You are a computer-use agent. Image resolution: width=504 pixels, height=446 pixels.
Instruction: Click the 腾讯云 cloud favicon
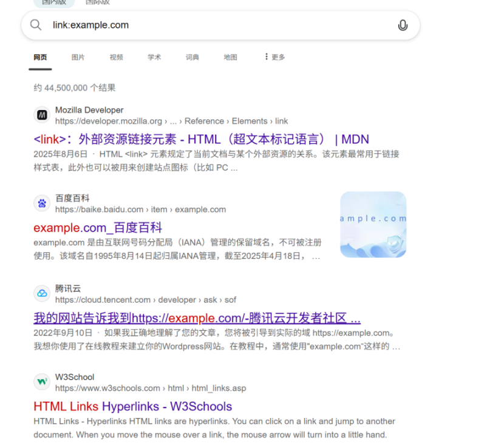click(42, 293)
